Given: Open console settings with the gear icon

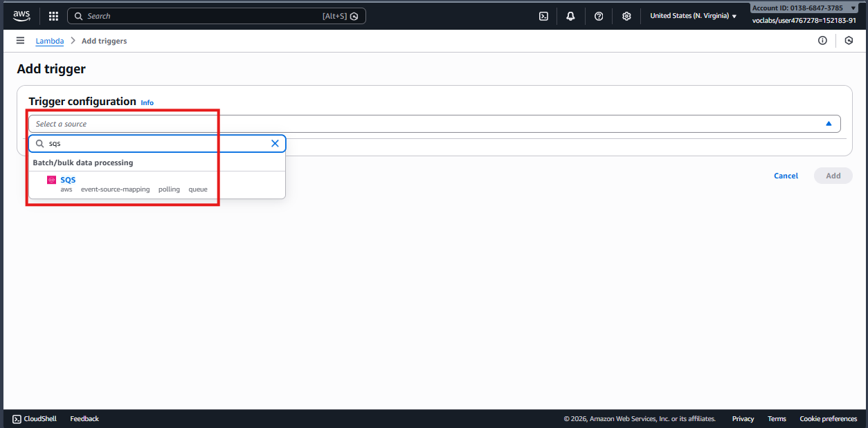Looking at the screenshot, I should [626, 15].
